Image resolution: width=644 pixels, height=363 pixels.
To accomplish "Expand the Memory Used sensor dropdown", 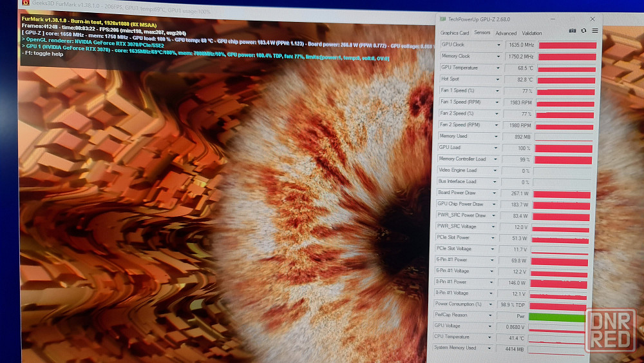I will 497,137.
